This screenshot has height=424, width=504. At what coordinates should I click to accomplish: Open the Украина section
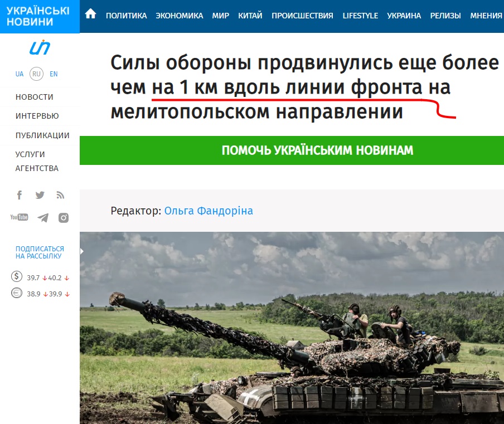tap(404, 16)
